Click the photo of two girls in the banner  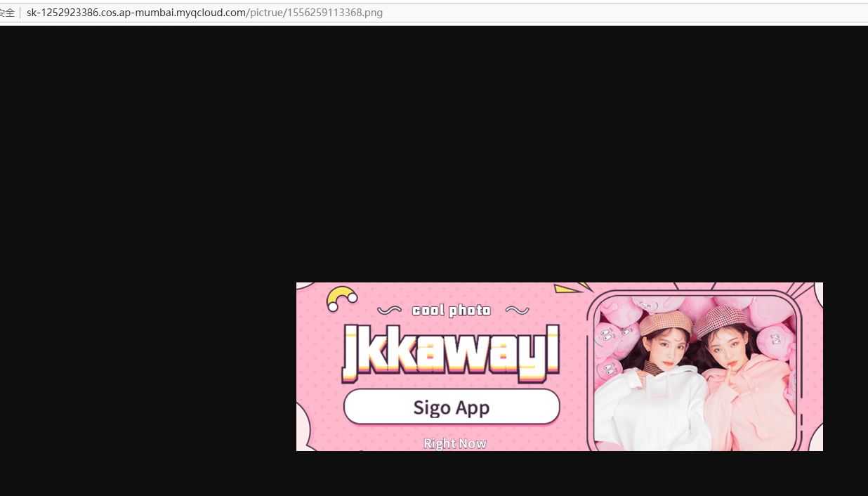697,372
